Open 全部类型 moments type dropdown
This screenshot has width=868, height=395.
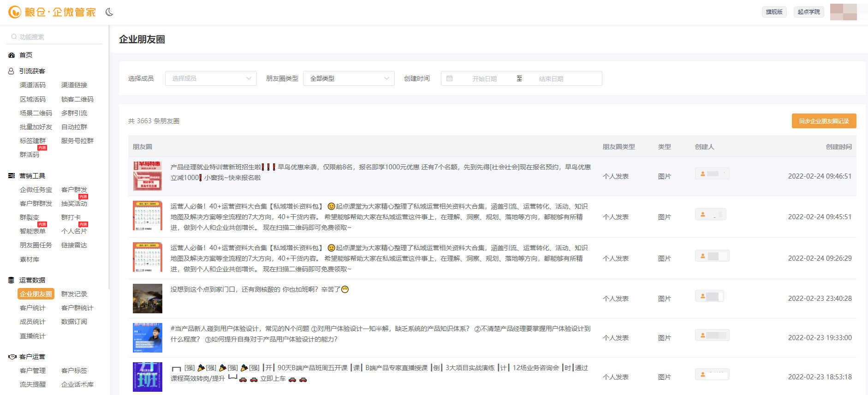pyautogui.click(x=349, y=78)
